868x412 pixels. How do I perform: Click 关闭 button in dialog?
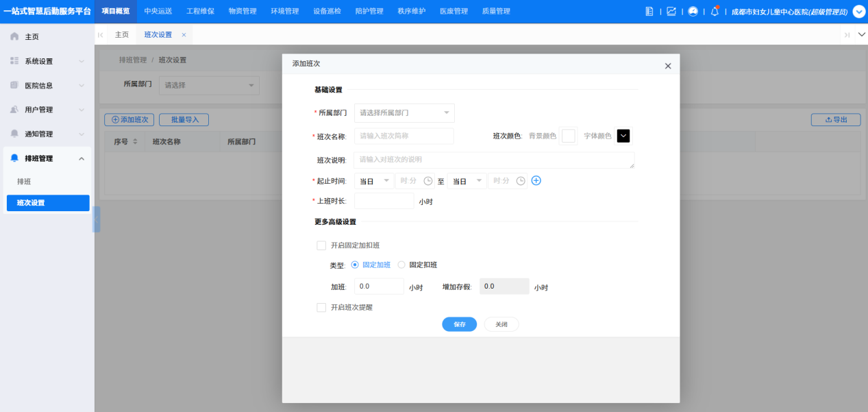click(x=501, y=324)
